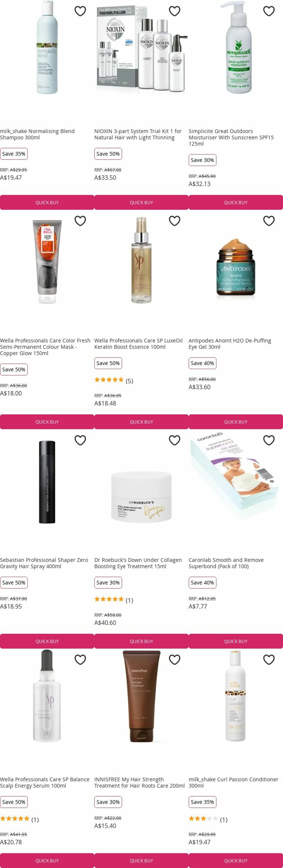Add milk_shake Normalising Blend Shampoo to wishlist

tap(80, 11)
